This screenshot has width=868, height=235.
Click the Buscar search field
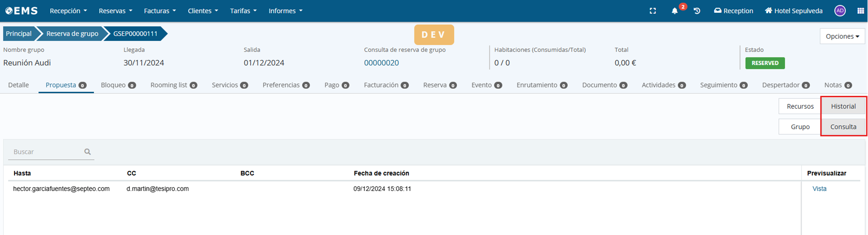click(46, 152)
